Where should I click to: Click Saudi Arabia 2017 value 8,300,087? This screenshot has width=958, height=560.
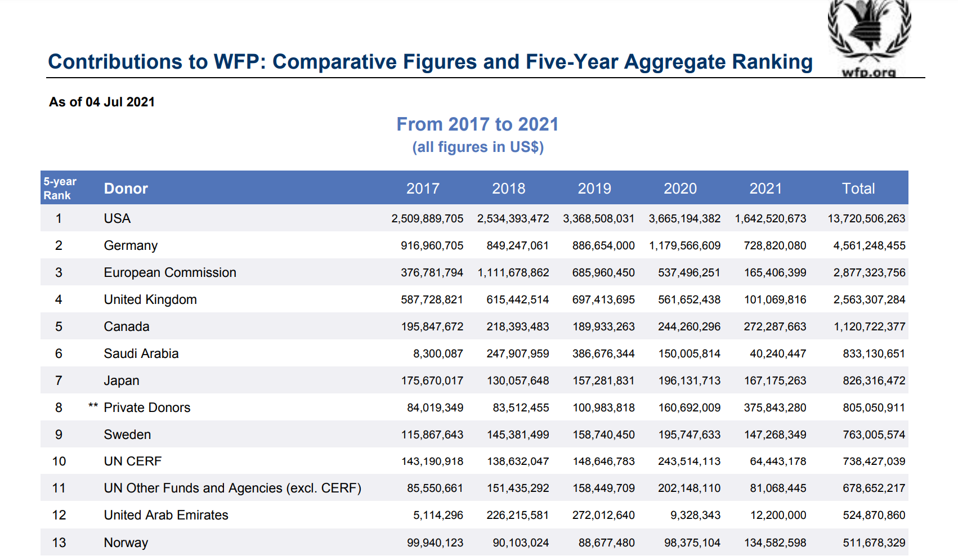point(438,353)
